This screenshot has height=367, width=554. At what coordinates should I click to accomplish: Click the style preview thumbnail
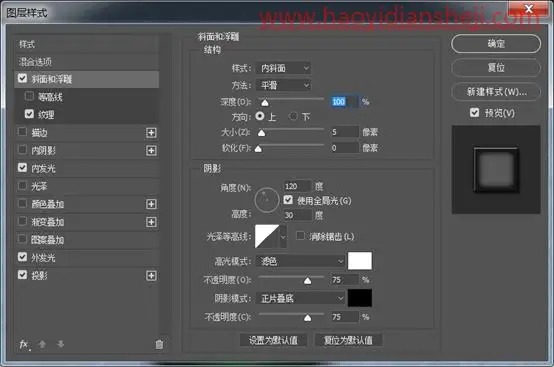click(x=496, y=170)
